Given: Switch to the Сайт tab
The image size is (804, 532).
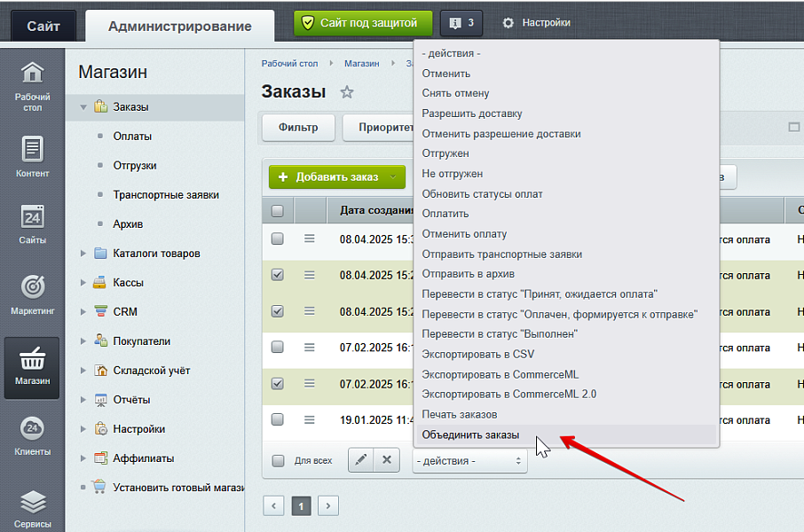Looking at the screenshot, I should pyautogui.click(x=42, y=24).
